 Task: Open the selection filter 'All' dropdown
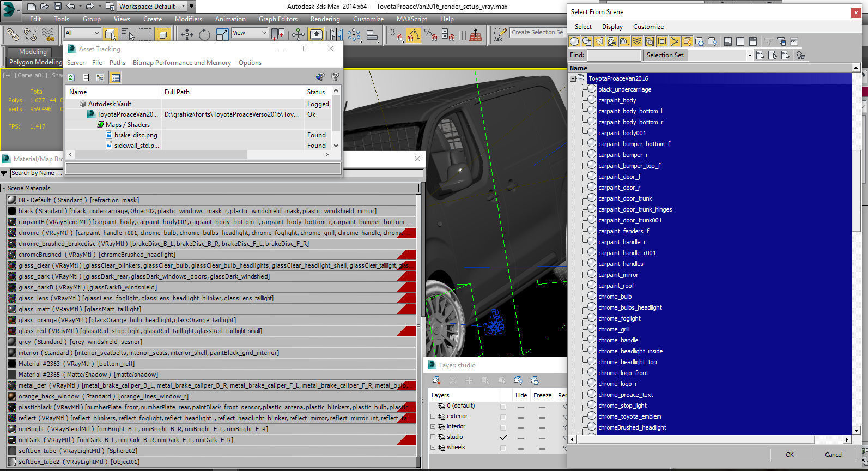[82, 33]
